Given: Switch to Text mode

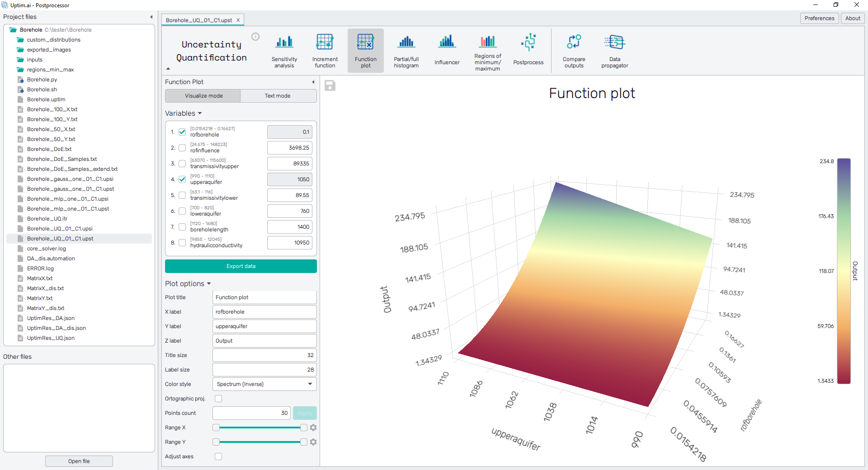Looking at the screenshot, I should tap(278, 96).
